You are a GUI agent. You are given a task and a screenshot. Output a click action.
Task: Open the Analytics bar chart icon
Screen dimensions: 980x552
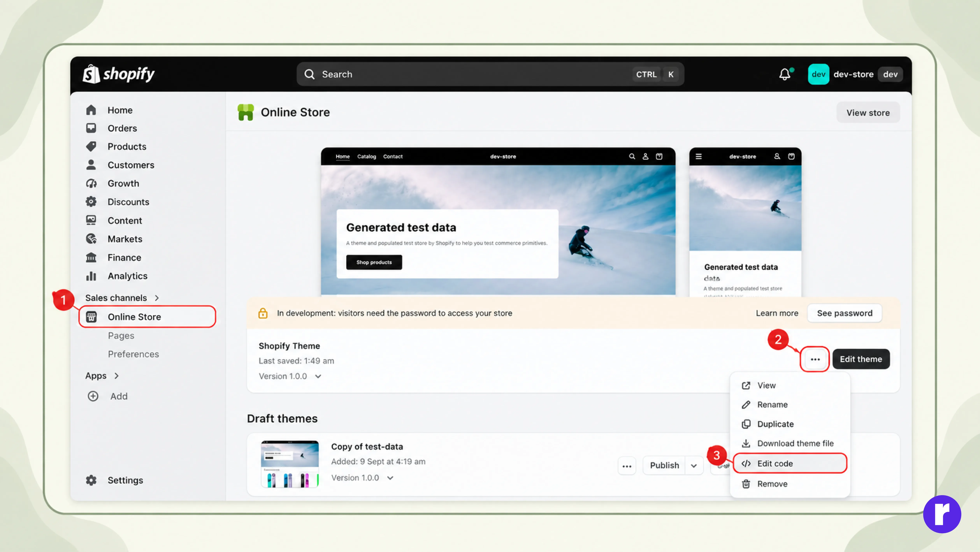[x=91, y=276]
